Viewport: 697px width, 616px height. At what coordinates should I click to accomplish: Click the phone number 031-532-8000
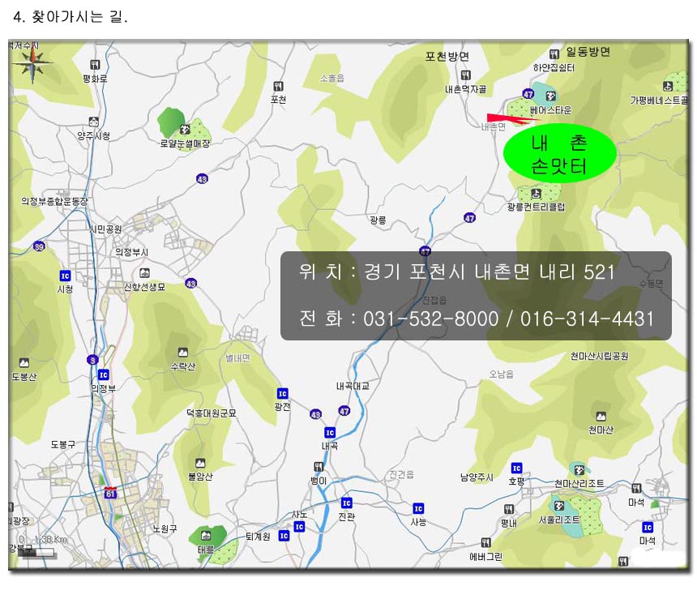(431, 319)
